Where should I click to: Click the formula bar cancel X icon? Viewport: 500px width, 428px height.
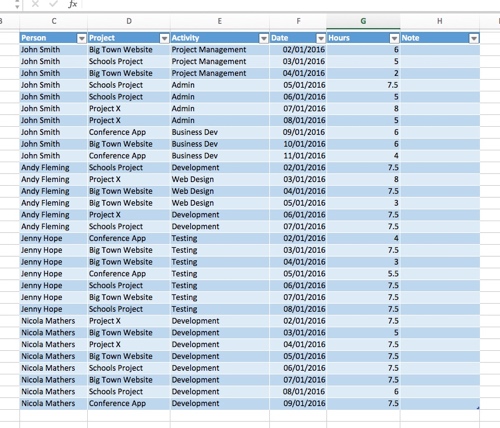pos(35,4)
